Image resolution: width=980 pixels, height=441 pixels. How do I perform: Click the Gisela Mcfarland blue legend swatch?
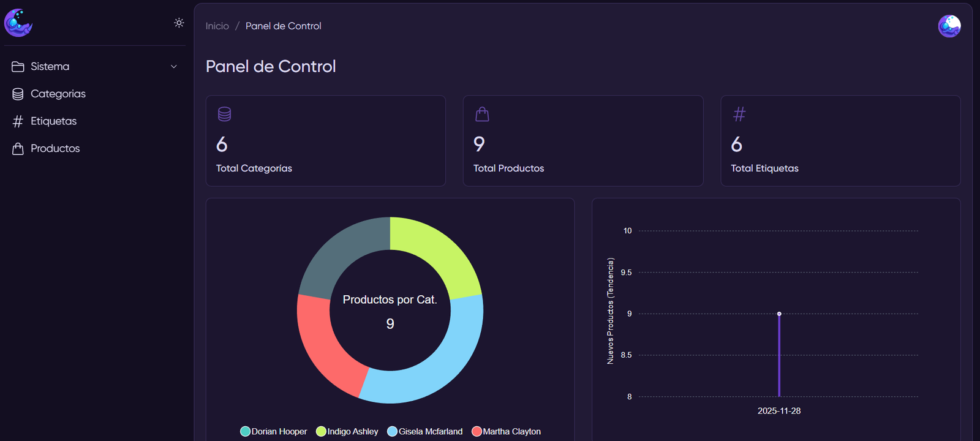pos(393,431)
